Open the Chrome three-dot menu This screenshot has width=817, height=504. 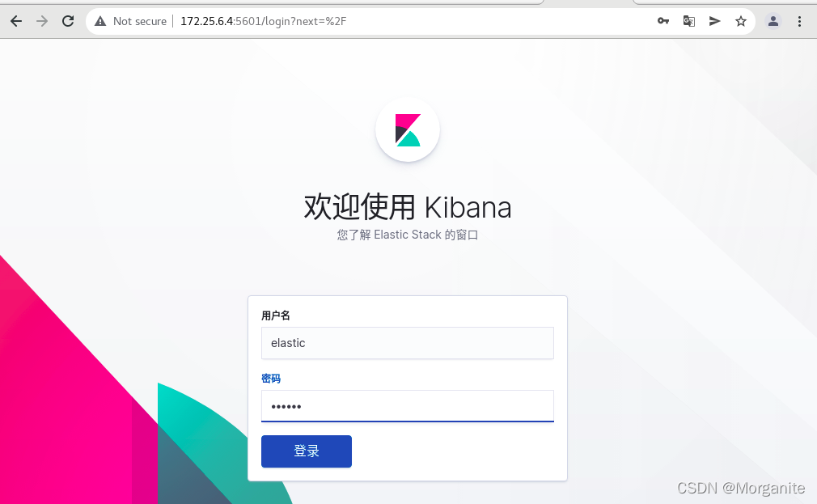click(x=799, y=21)
